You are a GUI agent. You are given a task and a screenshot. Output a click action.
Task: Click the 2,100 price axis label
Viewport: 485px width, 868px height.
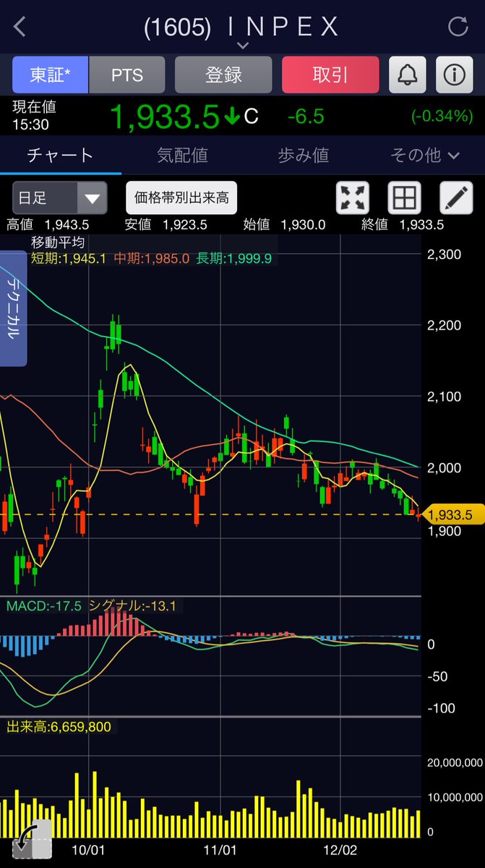click(445, 396)
